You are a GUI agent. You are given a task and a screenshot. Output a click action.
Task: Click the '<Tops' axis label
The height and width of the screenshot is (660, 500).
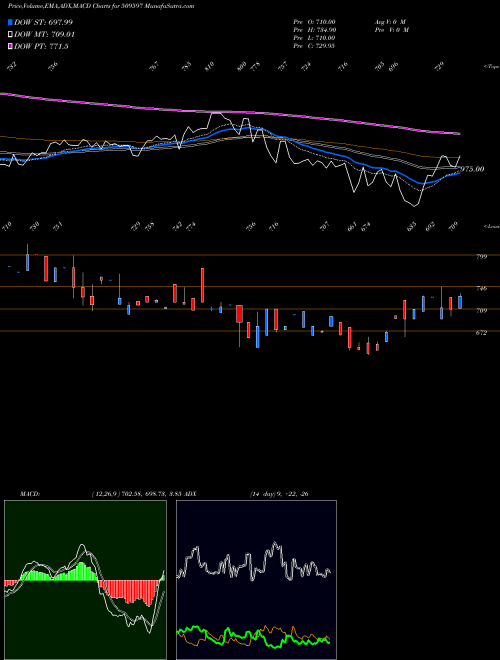click(x=492, y=67)
